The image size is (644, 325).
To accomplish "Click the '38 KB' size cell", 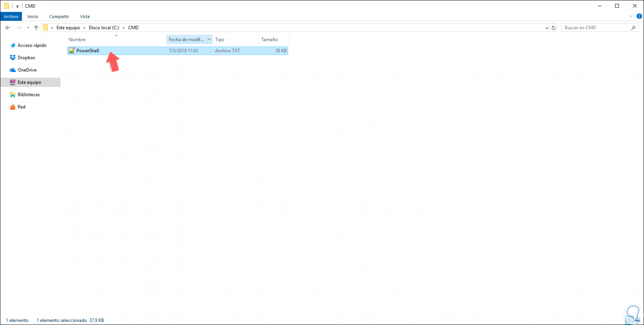I will point(281,51).
